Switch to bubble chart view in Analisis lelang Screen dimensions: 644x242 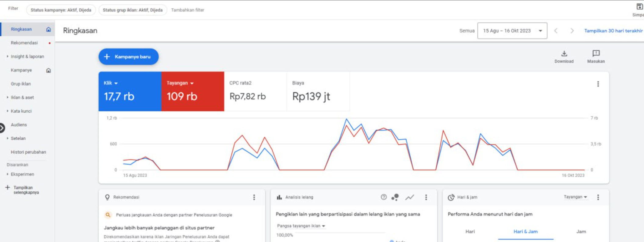click(x=395, y=197)
